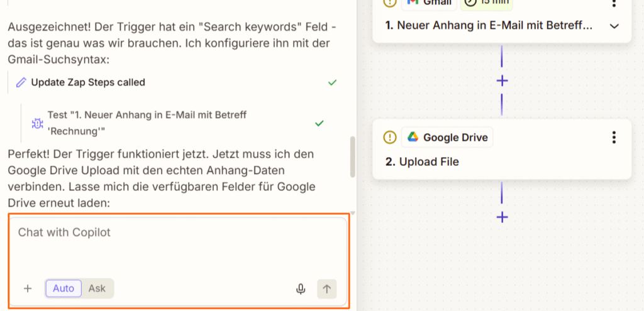Click the Google Drive triangle logo
The height and width of the screenshot is (311, 644).
413,137
